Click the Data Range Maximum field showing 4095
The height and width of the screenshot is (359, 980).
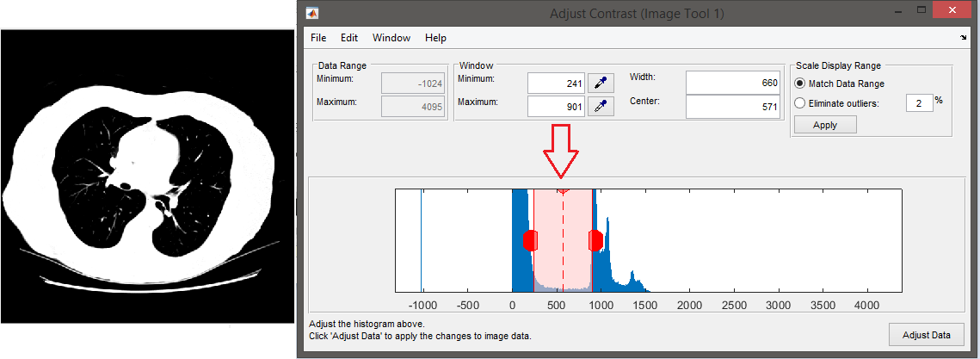pos(412,107)
